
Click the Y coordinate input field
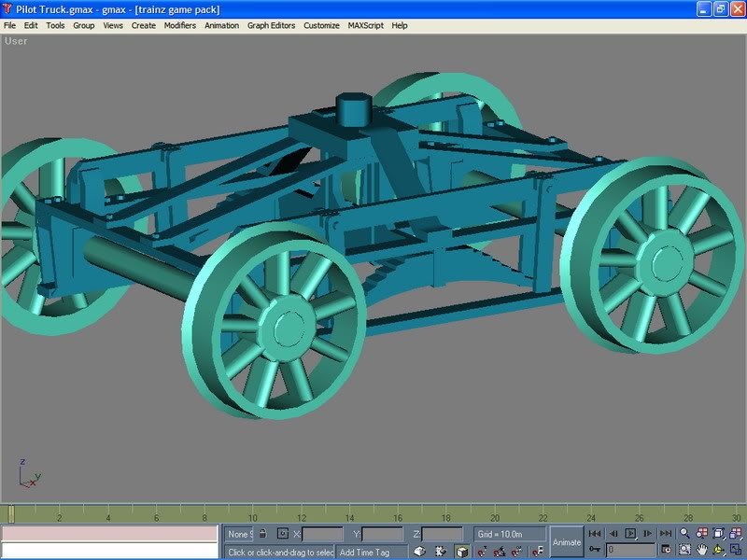(382, 534)
